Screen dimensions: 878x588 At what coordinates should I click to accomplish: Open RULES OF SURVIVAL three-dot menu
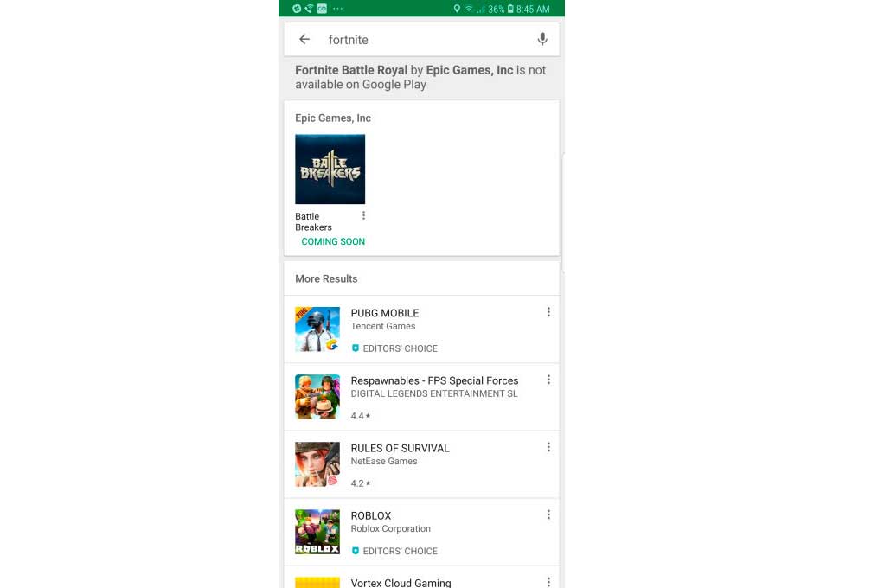[x=548, y=447]
